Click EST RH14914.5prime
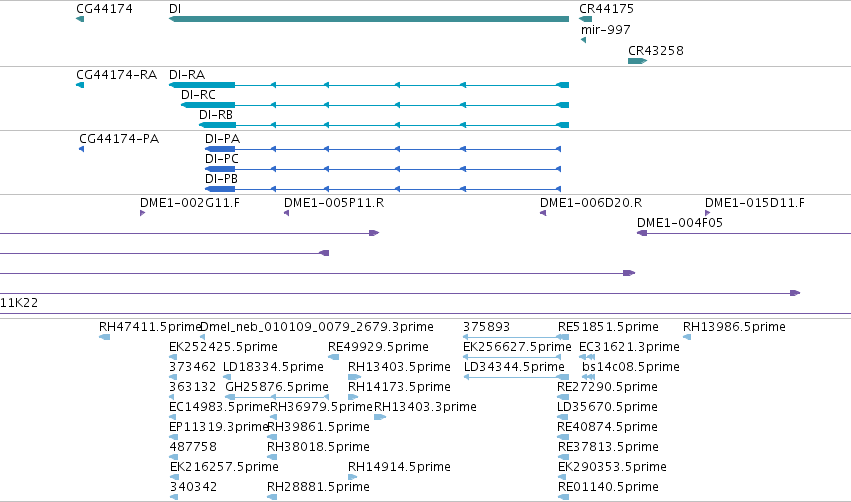 point(399,468)
